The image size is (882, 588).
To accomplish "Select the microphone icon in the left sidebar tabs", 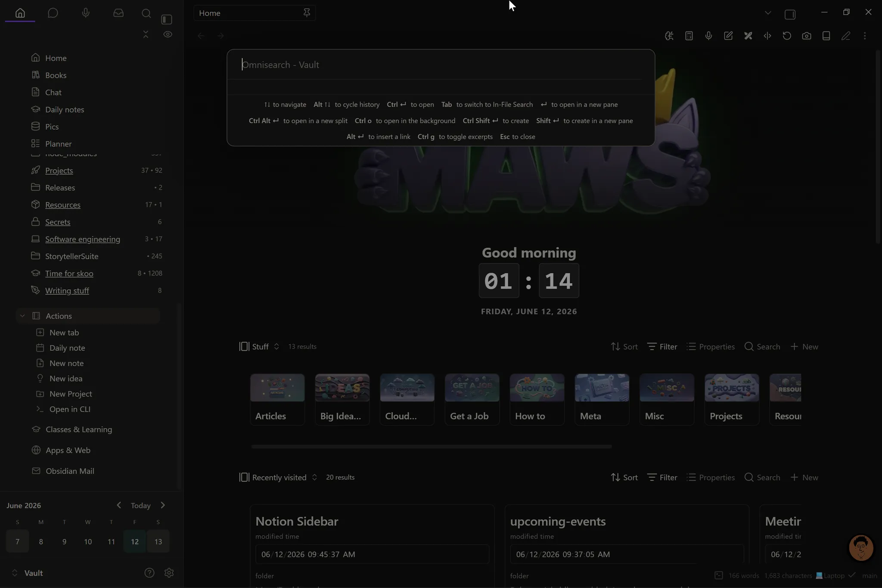I will tap(86, 13).
